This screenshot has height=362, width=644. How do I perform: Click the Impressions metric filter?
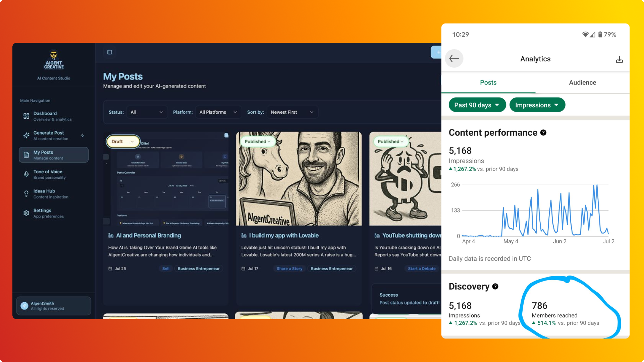point(537,105)
